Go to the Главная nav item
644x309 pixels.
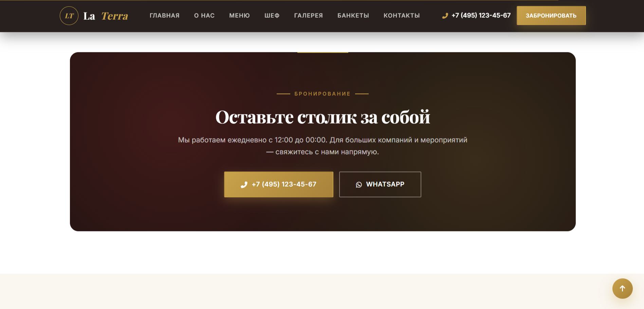[x=165, y=16]
